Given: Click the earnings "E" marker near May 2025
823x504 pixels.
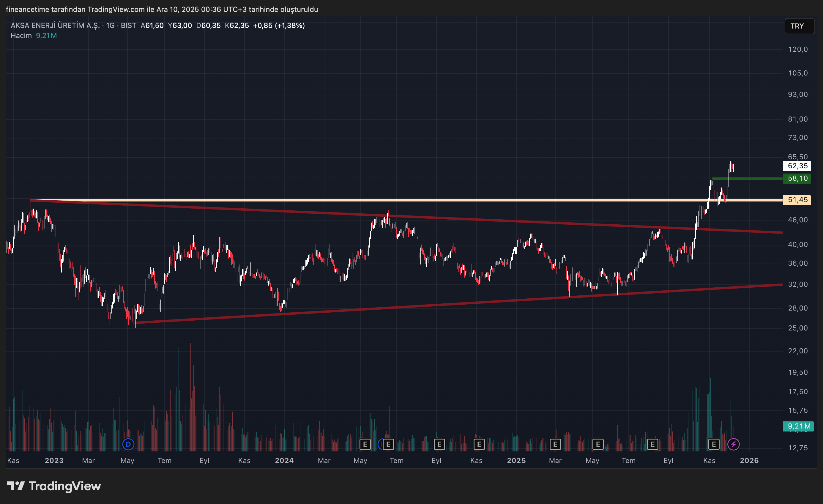Looking at the screenshot, I should (x=597, y=444).
